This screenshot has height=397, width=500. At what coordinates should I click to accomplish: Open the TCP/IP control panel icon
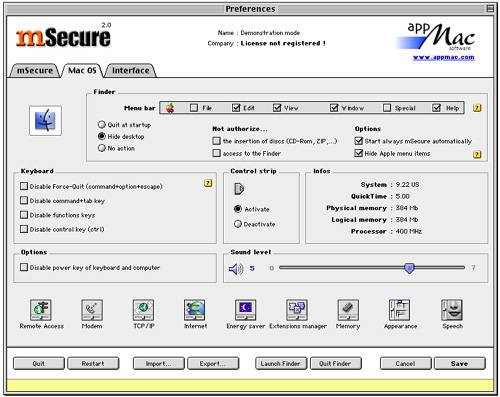click(x=143, y=310)
